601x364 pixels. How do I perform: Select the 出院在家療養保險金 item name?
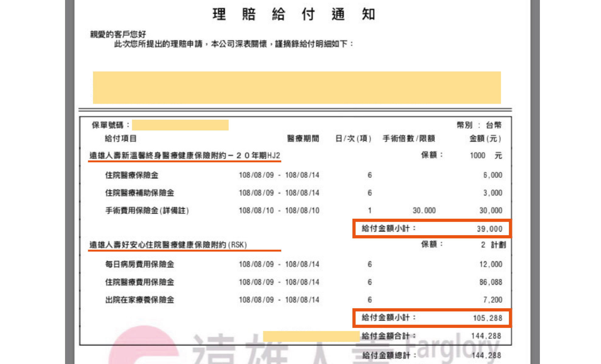[140, 300]
